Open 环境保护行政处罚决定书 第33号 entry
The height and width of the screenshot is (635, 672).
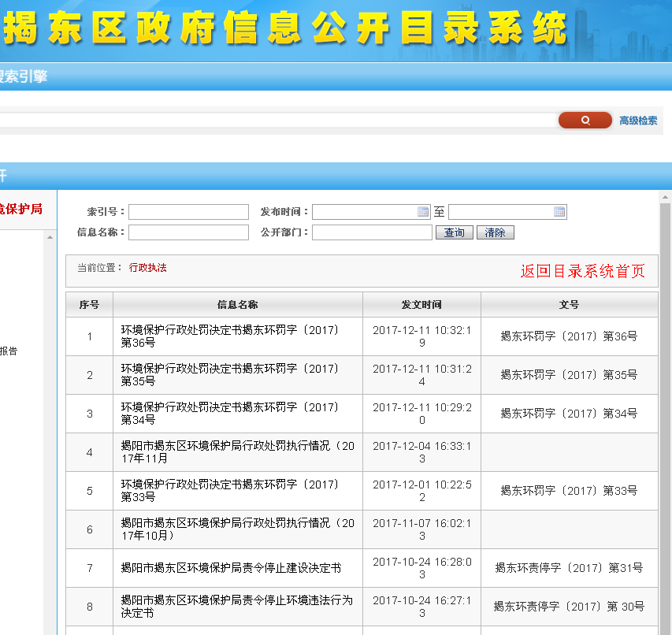[230, 491]
